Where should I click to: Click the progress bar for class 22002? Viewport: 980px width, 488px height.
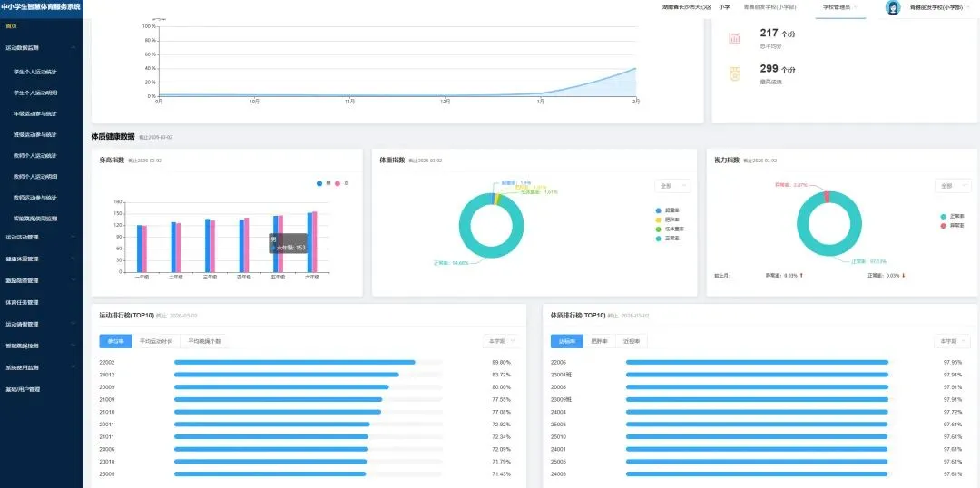click(x=309, y=363)
